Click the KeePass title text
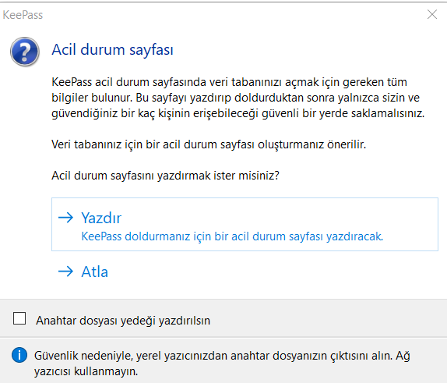 click(x=23, y=15)
